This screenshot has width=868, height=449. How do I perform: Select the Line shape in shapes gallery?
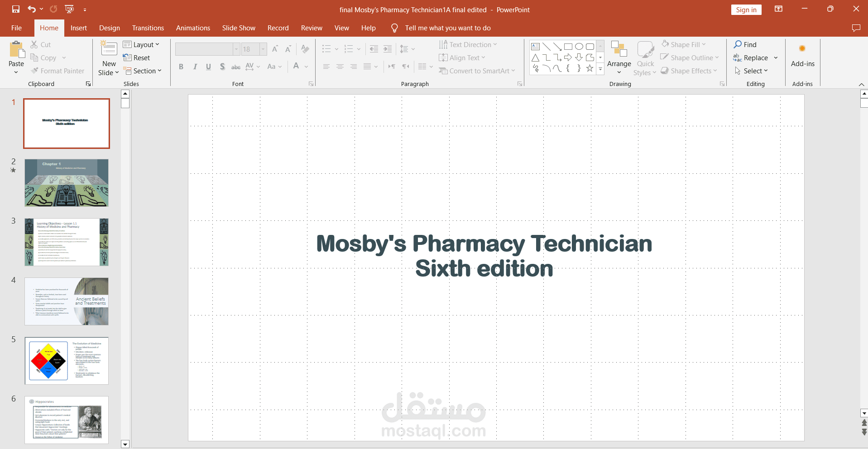(546, 47)
